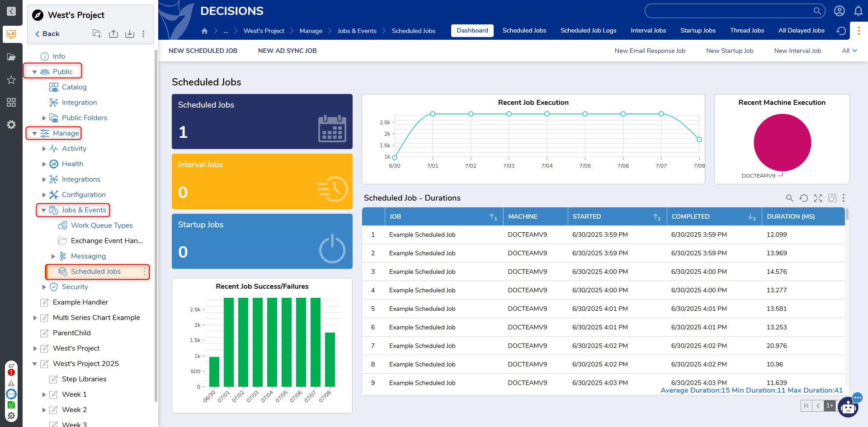
Task: Click the import download icon near Back
Action: click(130, 34)
